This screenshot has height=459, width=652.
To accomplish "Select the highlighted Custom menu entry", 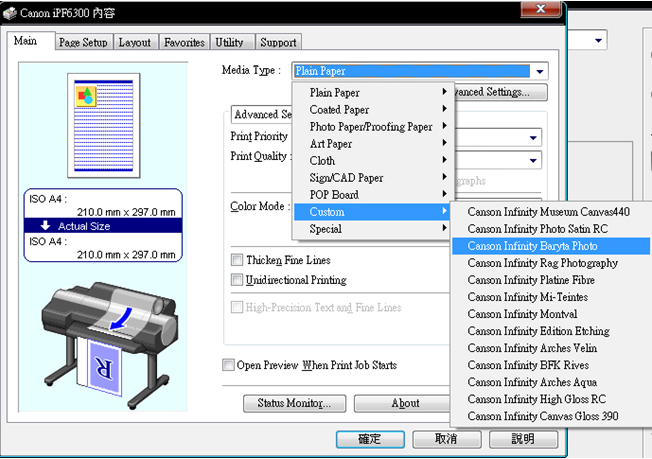I will point(372,212).
